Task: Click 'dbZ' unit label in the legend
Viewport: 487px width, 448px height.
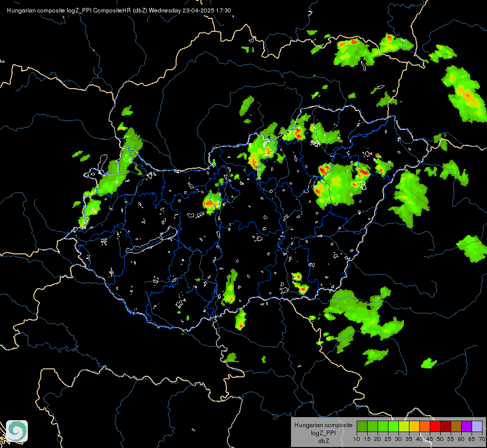Action: pyautogui.click(x=323, y=441)
